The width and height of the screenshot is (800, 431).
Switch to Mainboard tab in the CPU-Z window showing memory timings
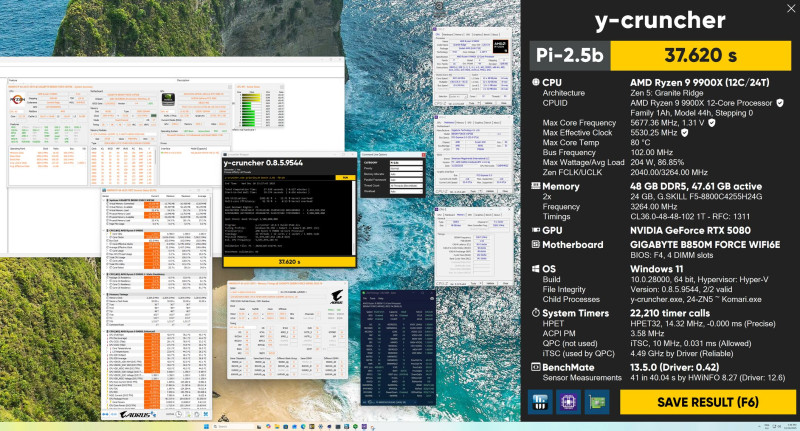450,215
